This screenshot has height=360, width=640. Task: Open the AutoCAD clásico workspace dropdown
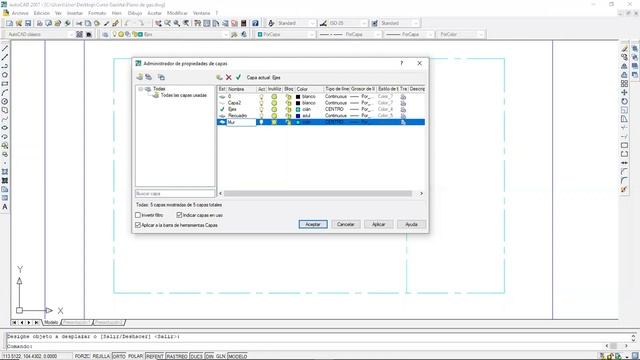coord(71,35)
